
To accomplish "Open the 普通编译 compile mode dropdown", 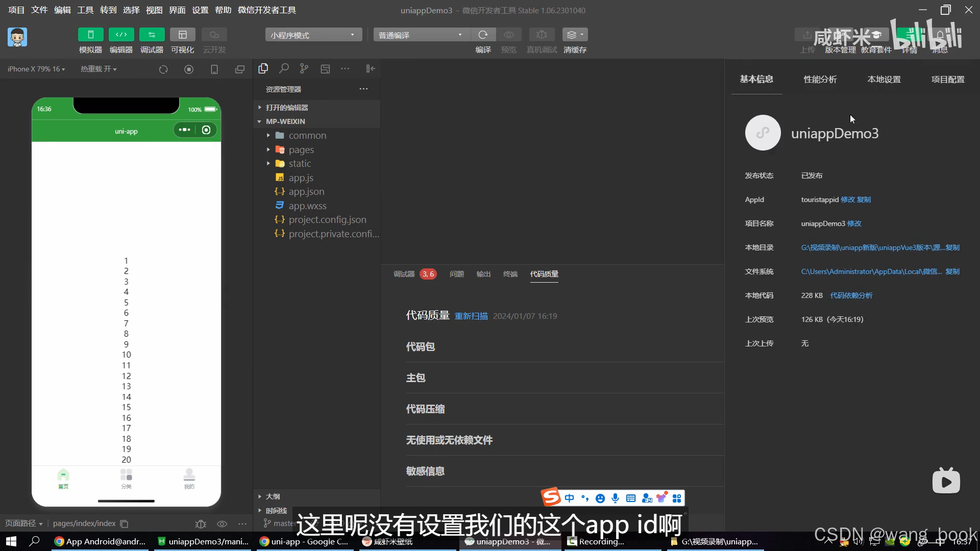I will coord(422,35).
